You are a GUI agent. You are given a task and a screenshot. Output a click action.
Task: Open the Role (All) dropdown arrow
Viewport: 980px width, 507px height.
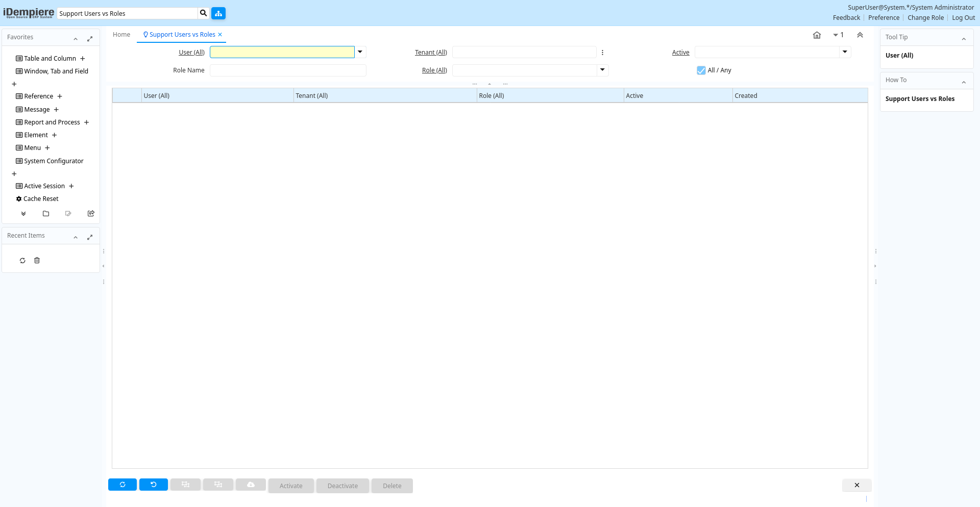coord(602,70)
